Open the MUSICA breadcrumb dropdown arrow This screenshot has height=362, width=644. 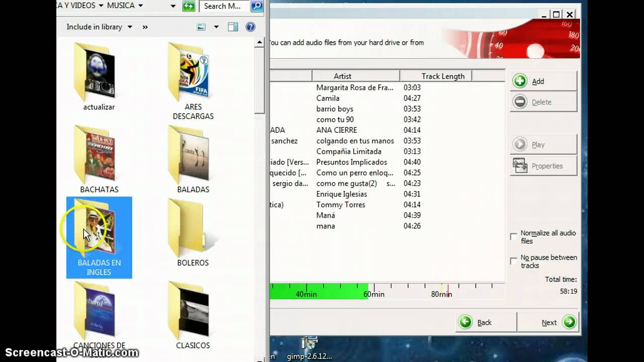[x=140, y=6]
